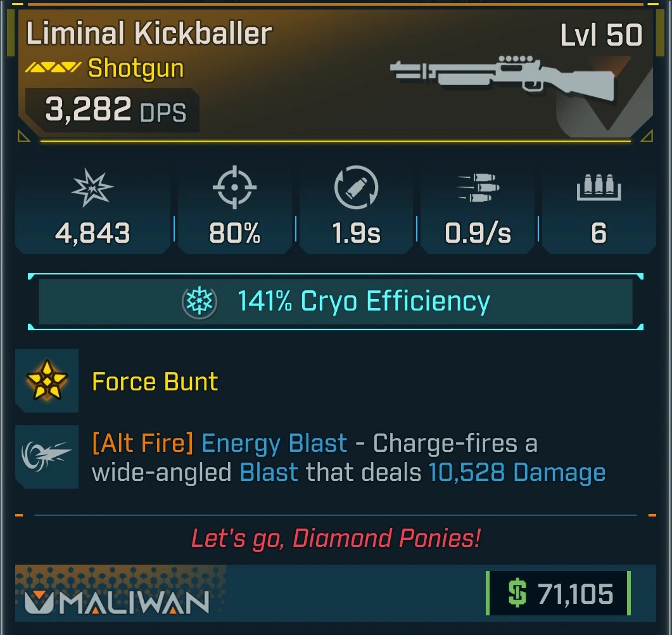The image size is (672, 635).
Task: Click the Liminal Kickballer weapon name
Action: (149, 33)
